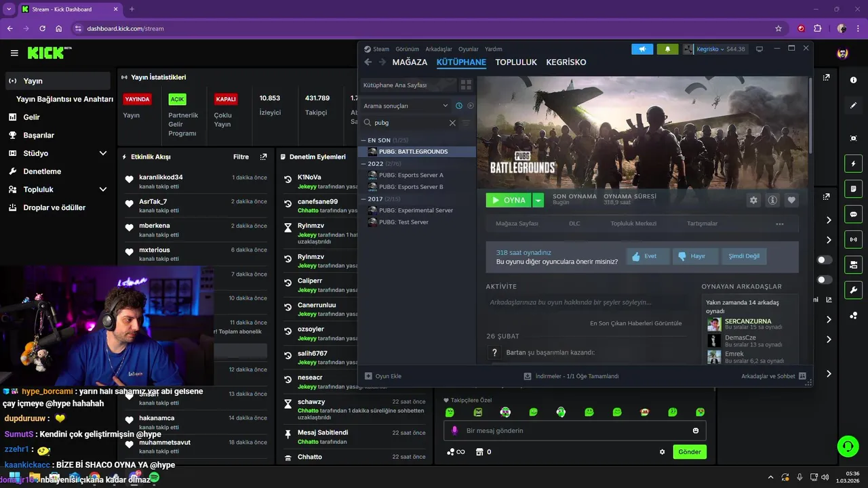
Task: Collapse the 2017 category
Action: point(363,199)
